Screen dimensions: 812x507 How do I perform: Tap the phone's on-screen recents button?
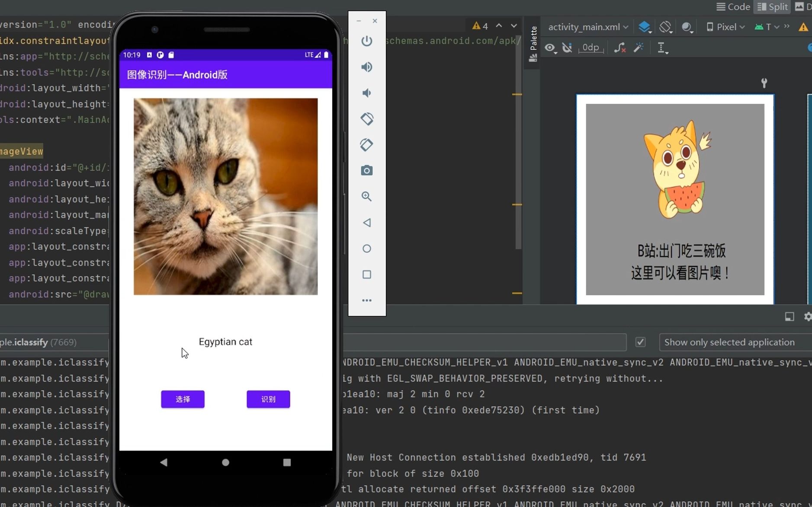(287, 462)
